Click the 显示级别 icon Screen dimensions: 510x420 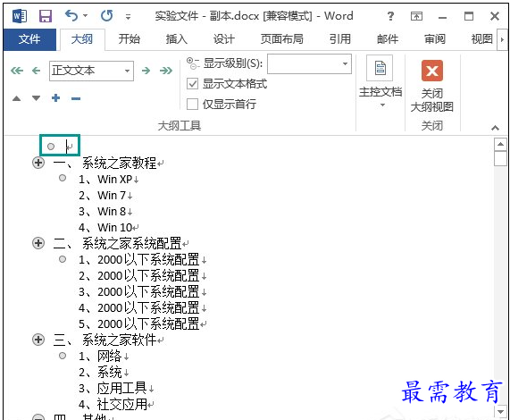(193, 63)
